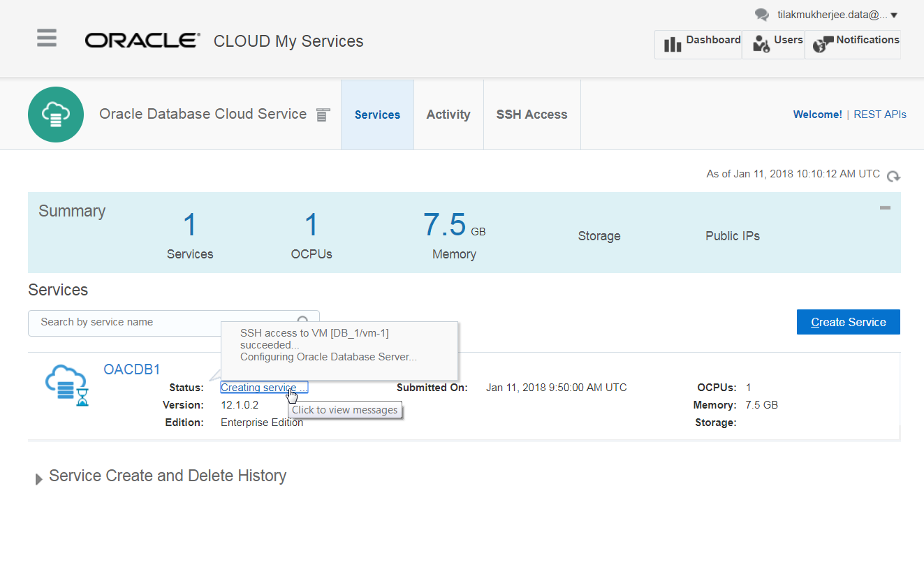View messages via Creating service link
Screen dimensions: 924x565
[263, 387]
